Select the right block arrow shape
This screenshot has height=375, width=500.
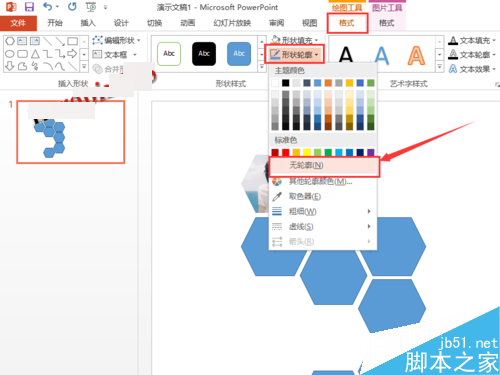click(x=72, y=54)
